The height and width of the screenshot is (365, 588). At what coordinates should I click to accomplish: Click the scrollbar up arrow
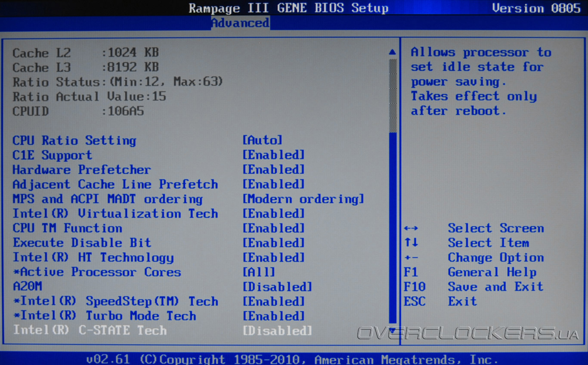[392, 52]
